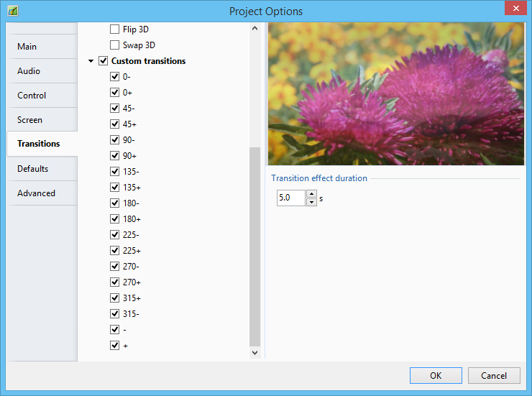Screen dimensions: 532x396
Task: Decrease transition duration with down arrow
Action: pos(311,202)
